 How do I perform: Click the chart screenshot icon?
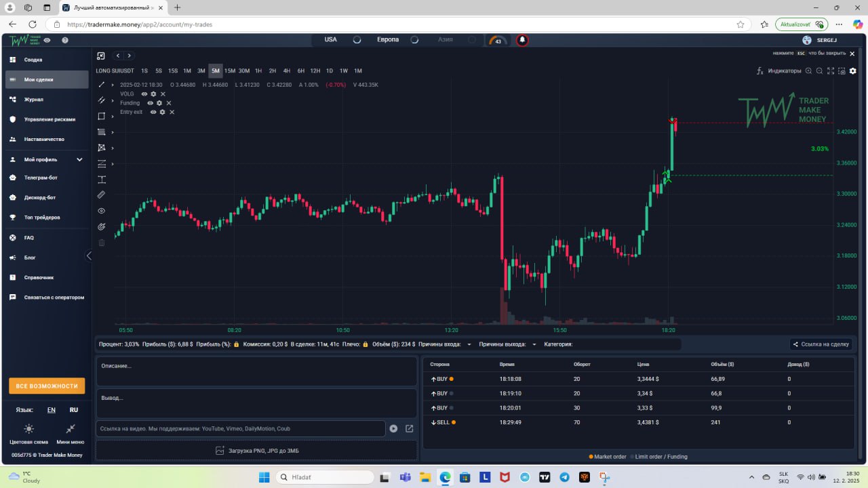point(842,70)
